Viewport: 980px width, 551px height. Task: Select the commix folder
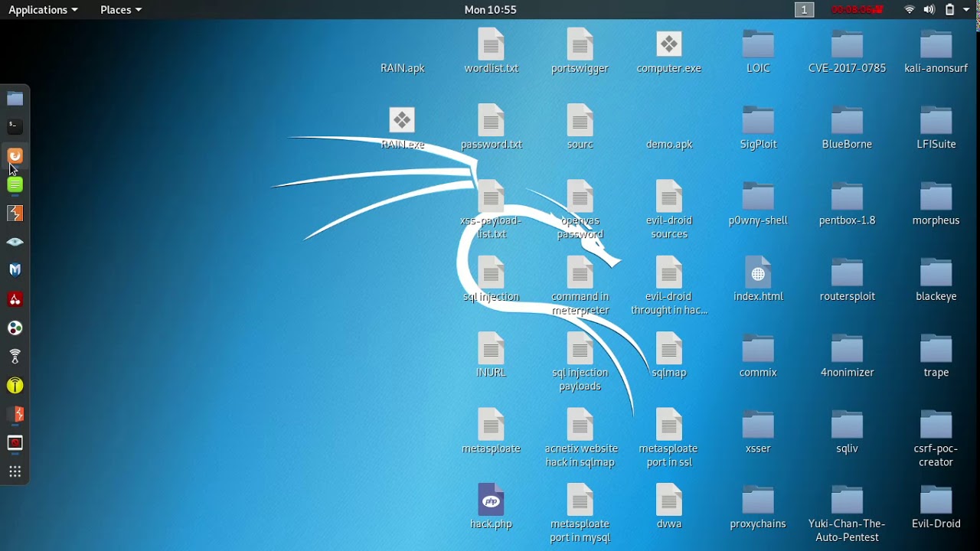click(758, 356)
